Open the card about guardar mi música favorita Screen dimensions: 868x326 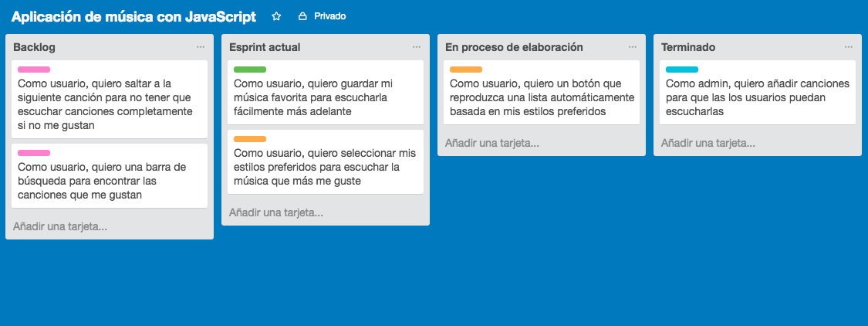[326, 92]
